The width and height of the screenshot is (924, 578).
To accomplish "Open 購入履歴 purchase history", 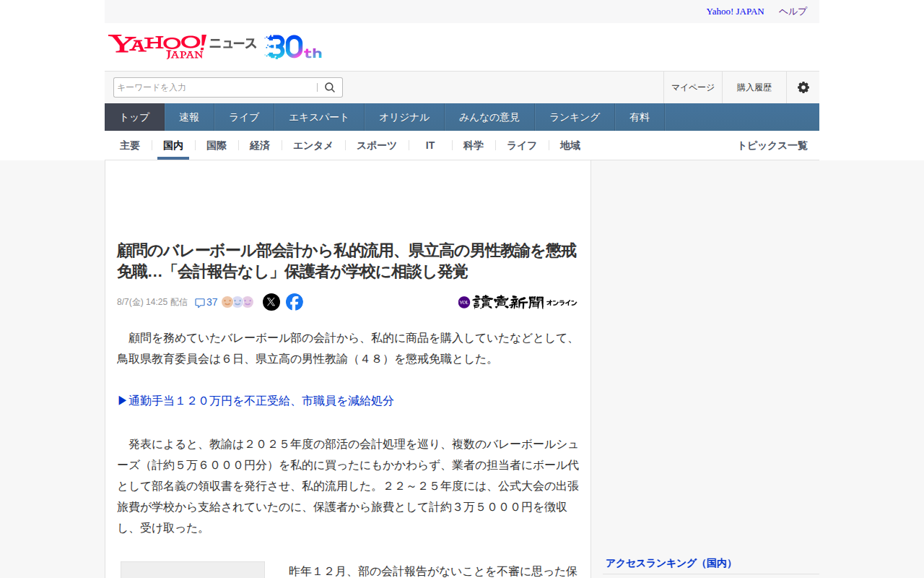I will [x=754, y=87].
